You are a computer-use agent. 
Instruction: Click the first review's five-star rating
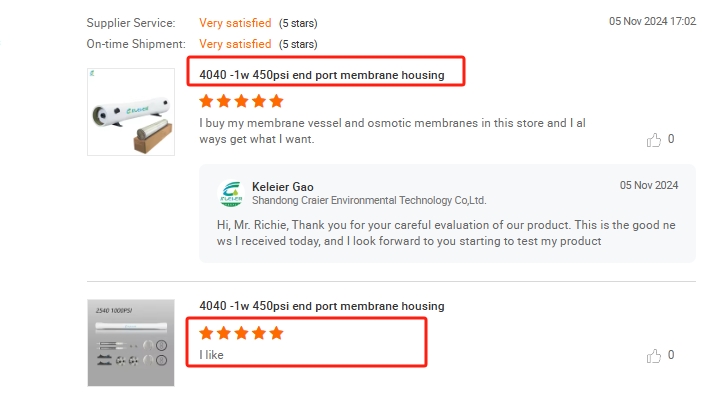241,101
